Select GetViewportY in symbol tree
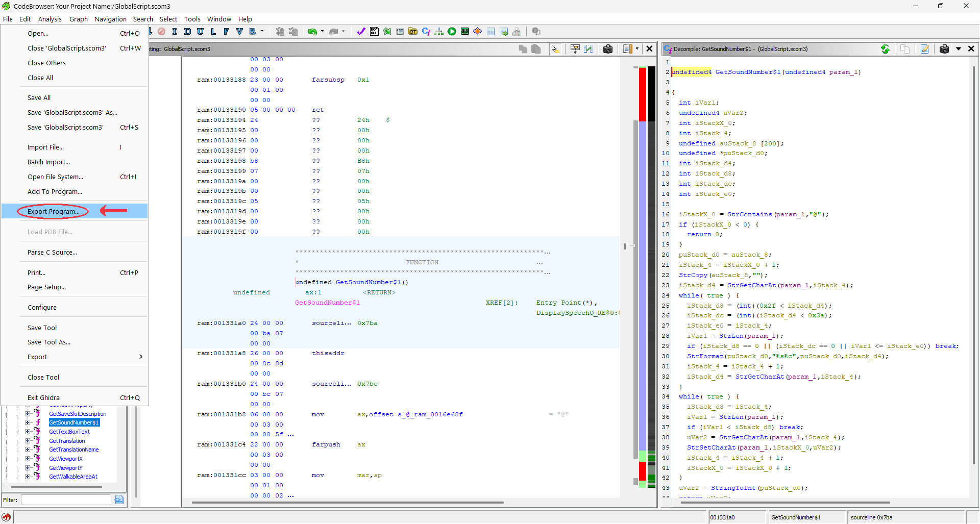The height and width of the screenshot is (524, 980). click(x=65, y=468)
